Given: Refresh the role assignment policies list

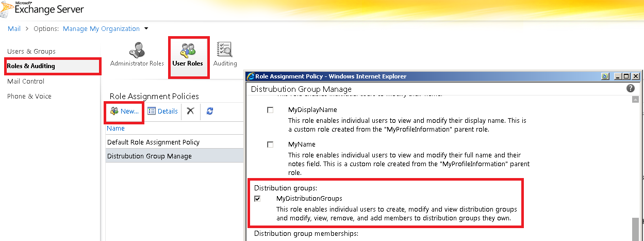Looking at the screenshot, I should pos(210,111).
